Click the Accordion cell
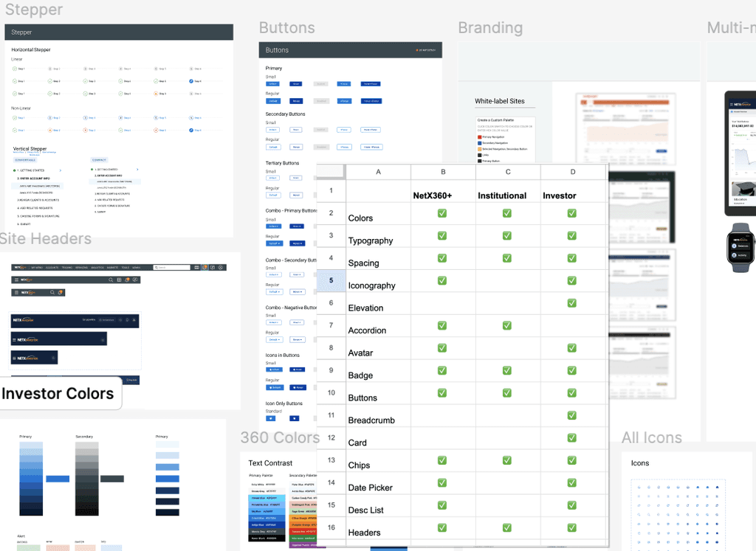The height and width of the screenshot is (551, 756). point(379,326)
